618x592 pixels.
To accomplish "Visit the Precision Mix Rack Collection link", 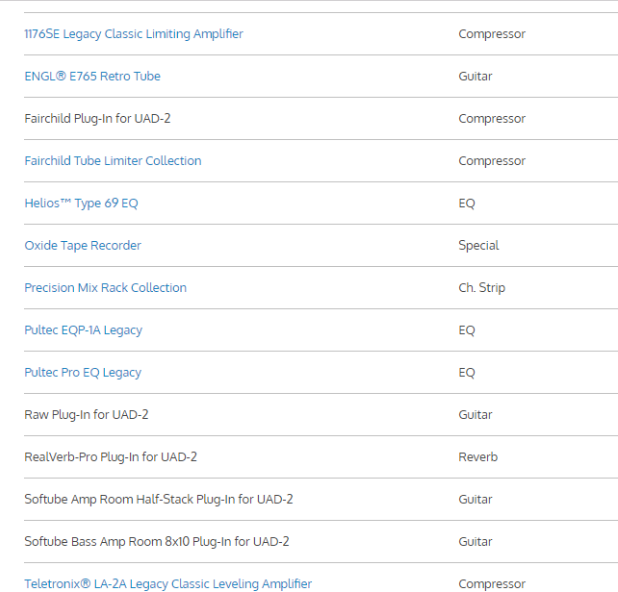I will (105, 288).
